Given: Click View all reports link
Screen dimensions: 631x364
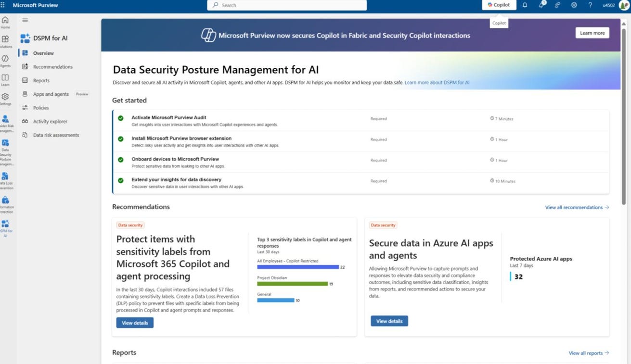Looking at the screenshot, I should click(589, 353).
